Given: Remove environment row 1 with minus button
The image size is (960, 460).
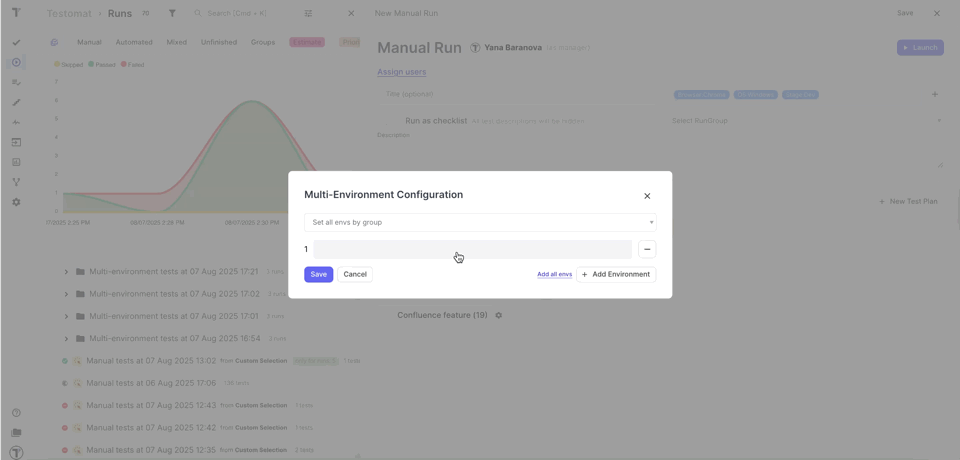Looking at the screenshot, I should click(647, 249).
